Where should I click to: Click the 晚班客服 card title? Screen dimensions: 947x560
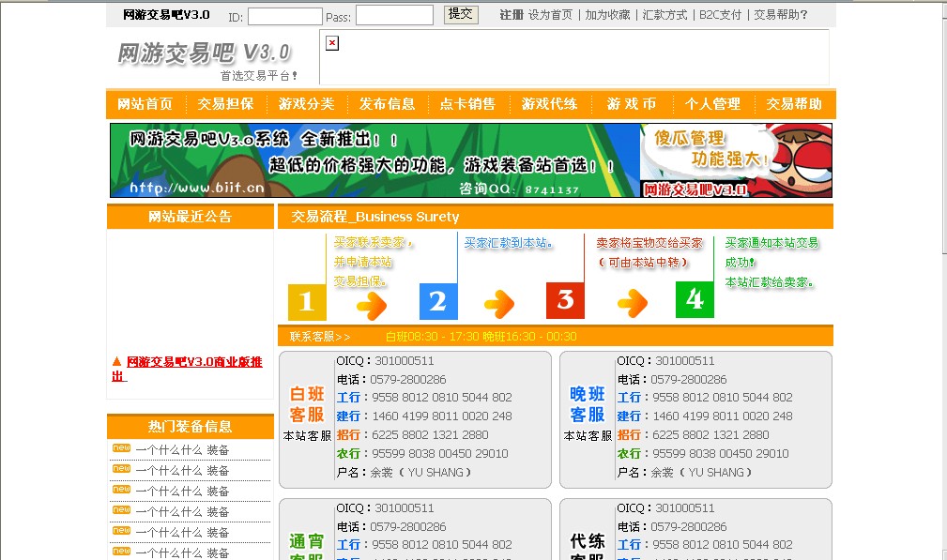588,404
